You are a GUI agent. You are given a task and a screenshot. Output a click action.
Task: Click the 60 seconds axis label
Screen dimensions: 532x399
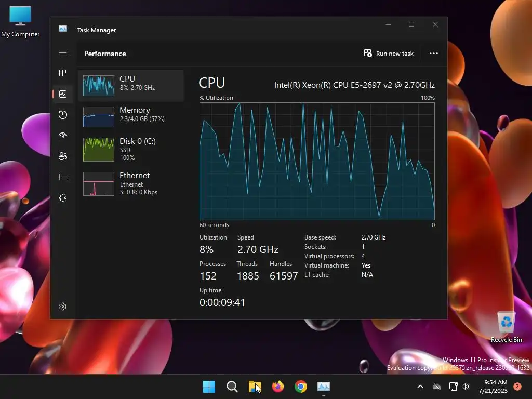point(214,225)
